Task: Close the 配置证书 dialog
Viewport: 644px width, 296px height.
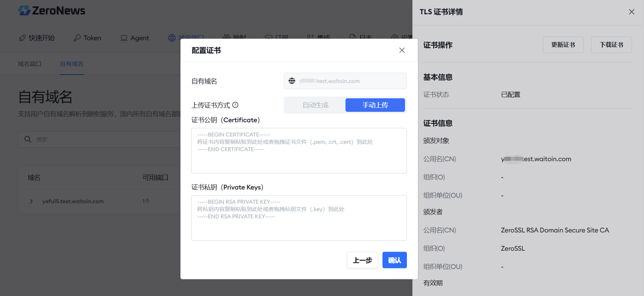Action: [402, 50]
